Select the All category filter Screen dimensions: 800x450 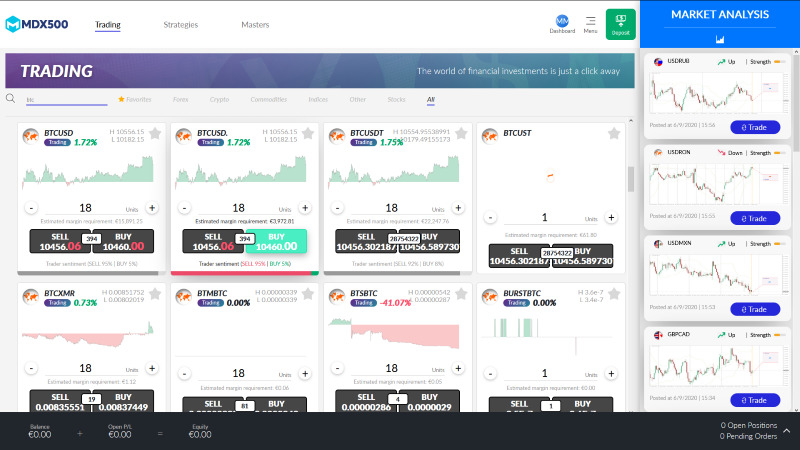(x=431, y=99)
